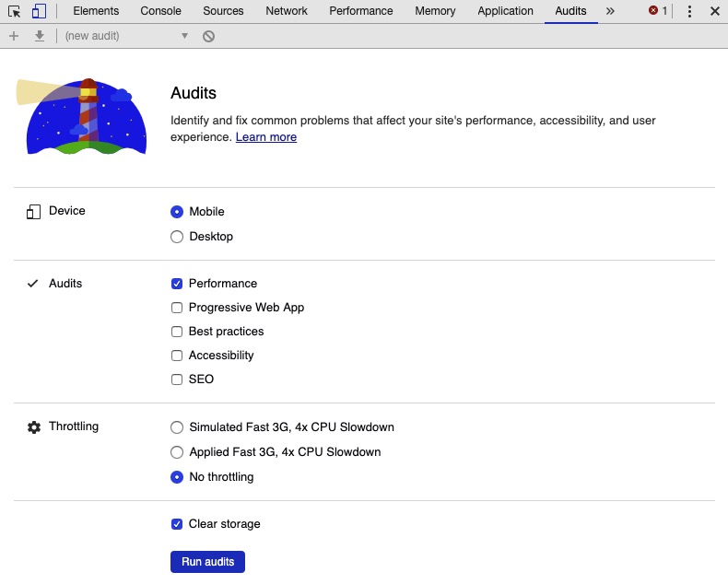Viewport: 728px width, 584px height.
Task: Open the (new audit) dropdown
Action: (x=125, y=36)
